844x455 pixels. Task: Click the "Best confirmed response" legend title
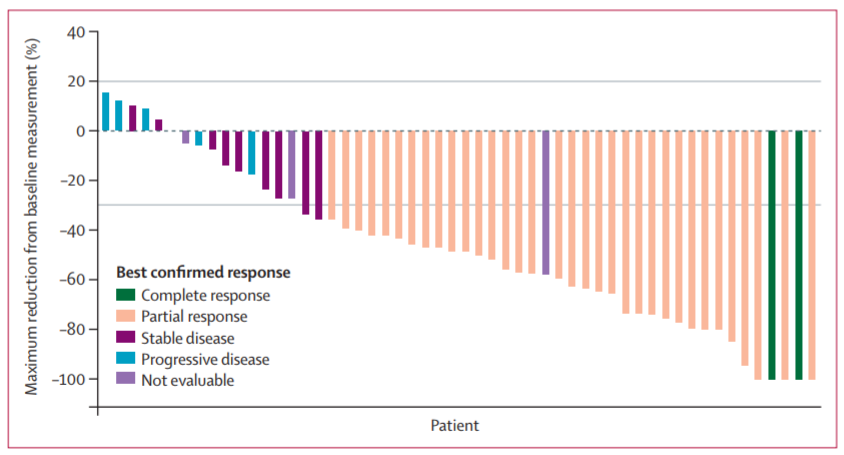203,272
